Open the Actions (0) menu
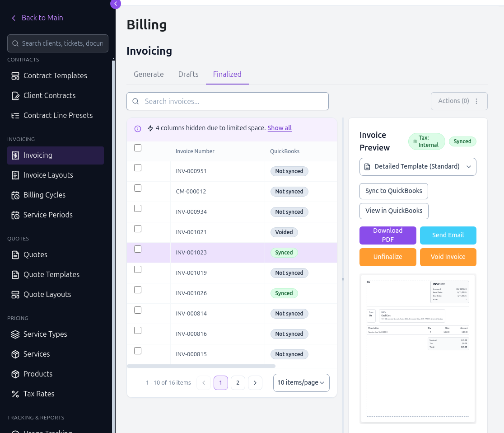This screenshot has width=504, height=433. (459, 101)
